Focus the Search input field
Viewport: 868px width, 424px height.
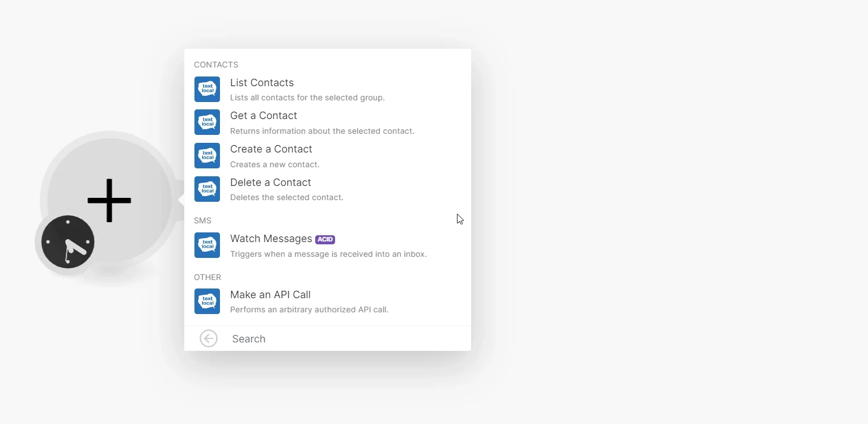tap(346, 338)
